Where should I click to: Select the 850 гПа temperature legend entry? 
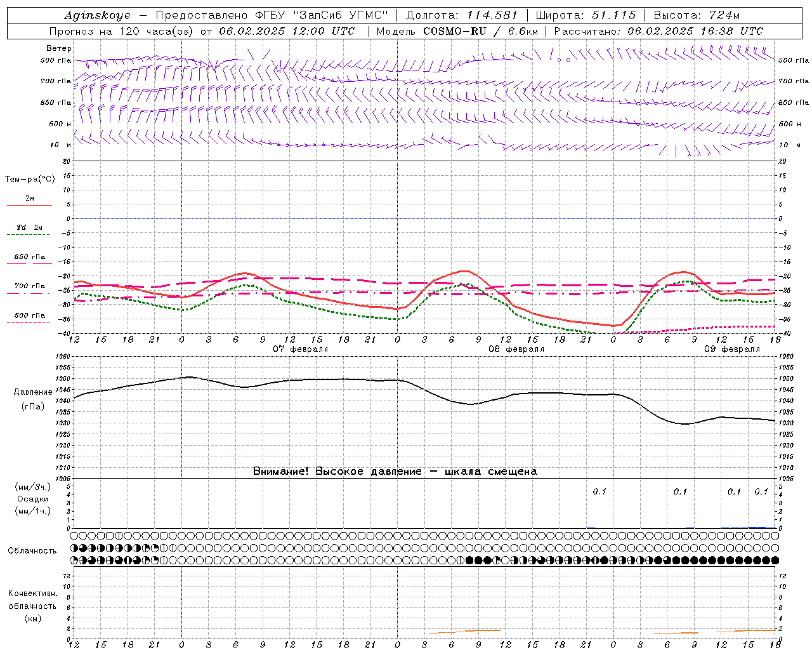tap(30, 256)
